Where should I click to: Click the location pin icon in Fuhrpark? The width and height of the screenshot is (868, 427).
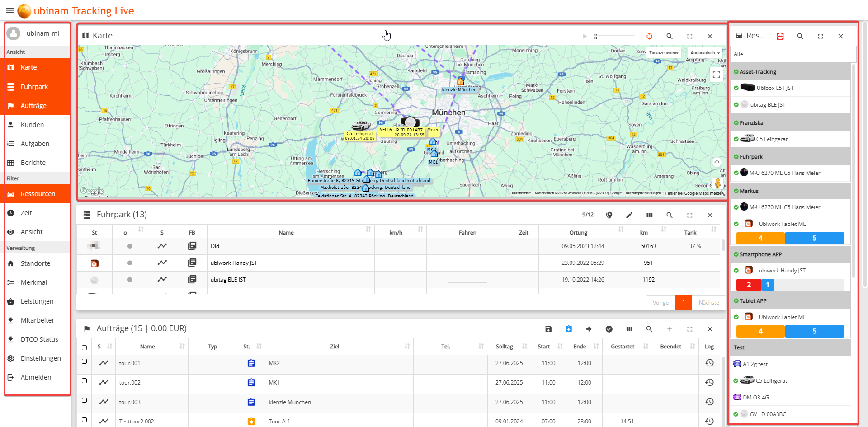click(609, 215)
